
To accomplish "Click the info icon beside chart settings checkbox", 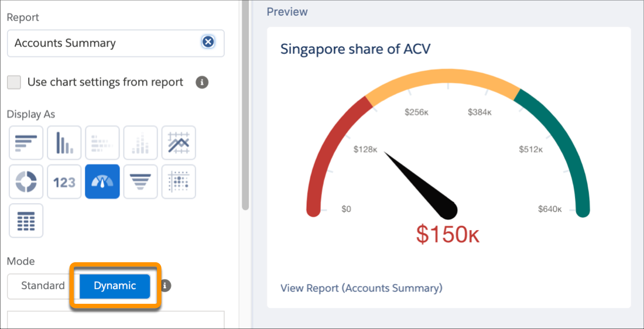I will point(202,83).
